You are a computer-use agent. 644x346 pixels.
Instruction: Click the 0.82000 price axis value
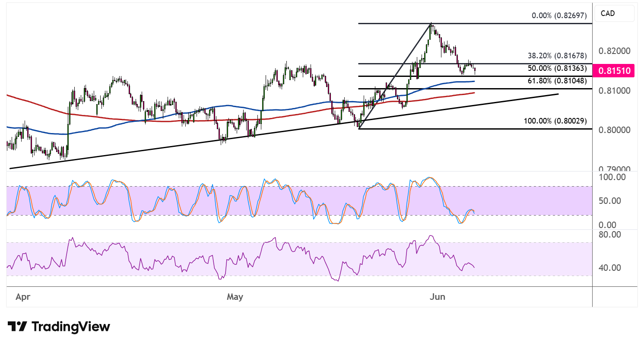point(614,51)
